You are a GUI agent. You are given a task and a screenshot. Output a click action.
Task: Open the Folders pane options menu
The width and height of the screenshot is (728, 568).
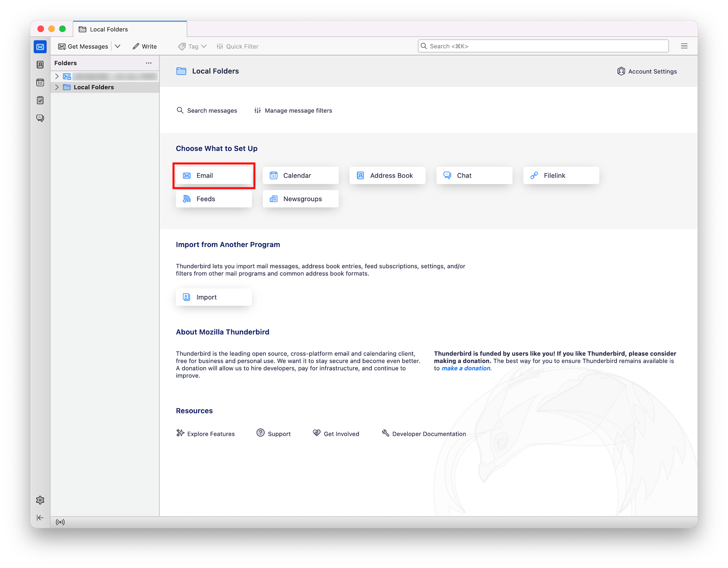pyautogui.click(x=149, y=63)
